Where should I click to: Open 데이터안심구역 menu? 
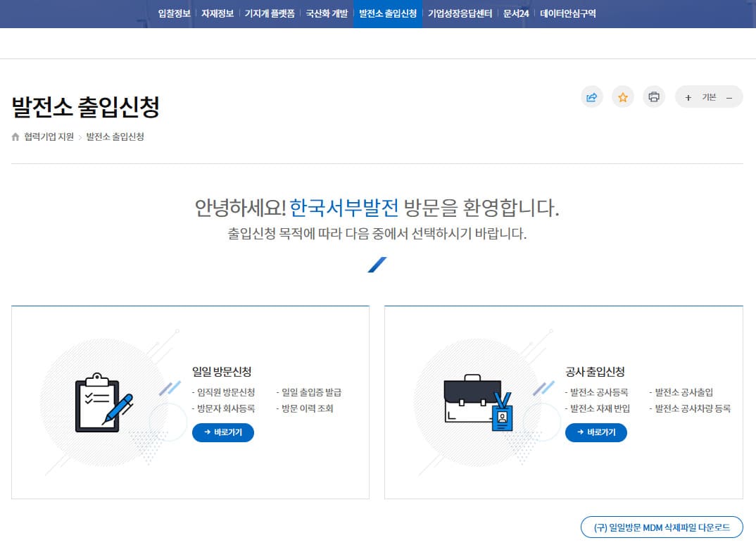click(x=568, y=13)
